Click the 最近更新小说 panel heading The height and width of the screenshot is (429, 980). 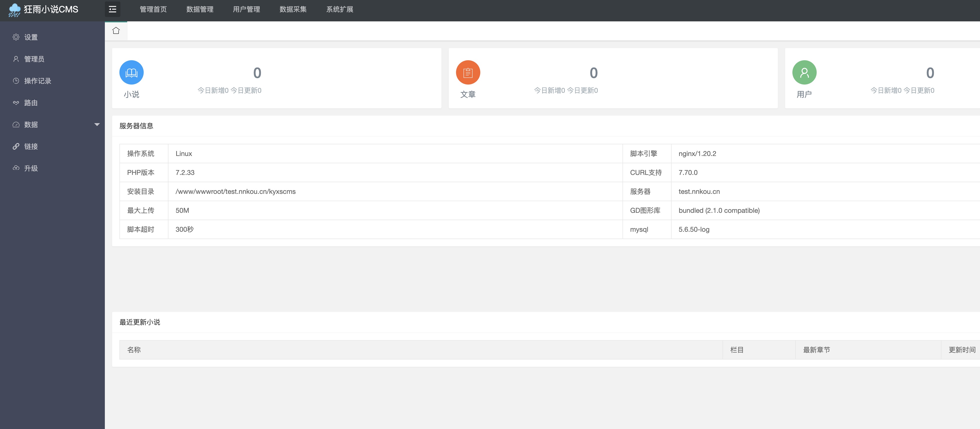140,322
